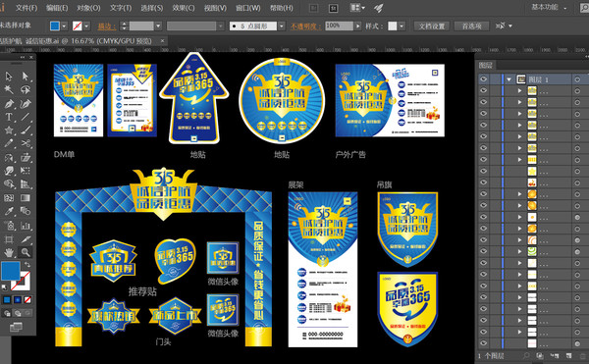Open the 文件(F) menu
589x364 pixels.
[27, 8]
